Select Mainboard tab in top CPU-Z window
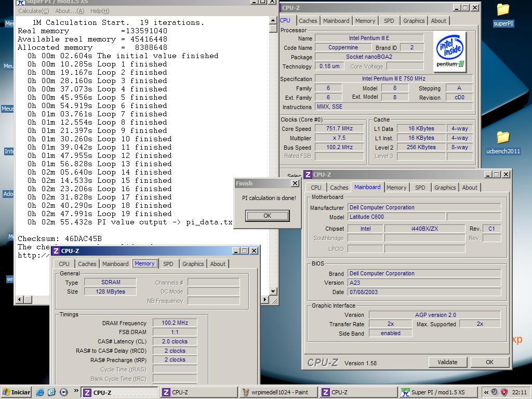The height and width of the screenshot is (399, 532). click(x=336, y=21)
